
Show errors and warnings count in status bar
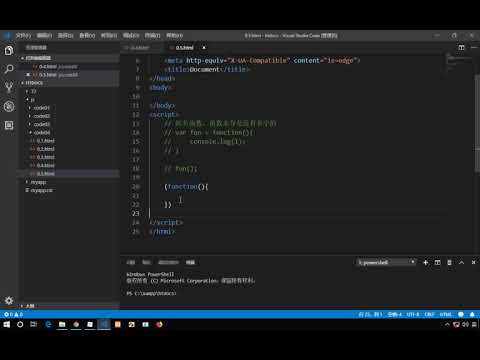pyautogui.click(x=13, y=314)
